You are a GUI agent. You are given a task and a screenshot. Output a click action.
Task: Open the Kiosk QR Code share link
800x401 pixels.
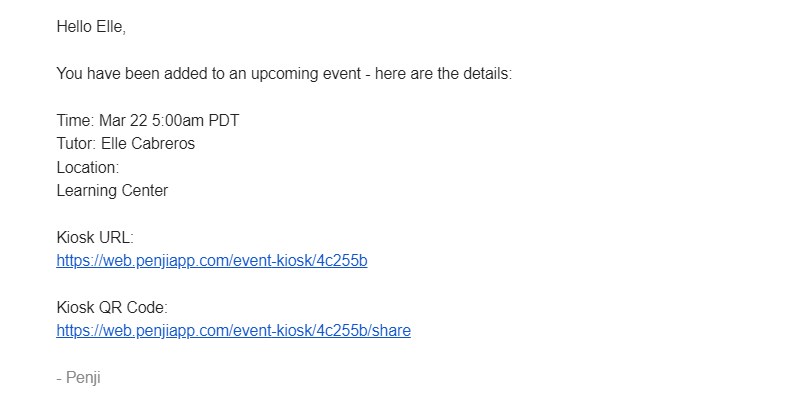tap(234, 331)
